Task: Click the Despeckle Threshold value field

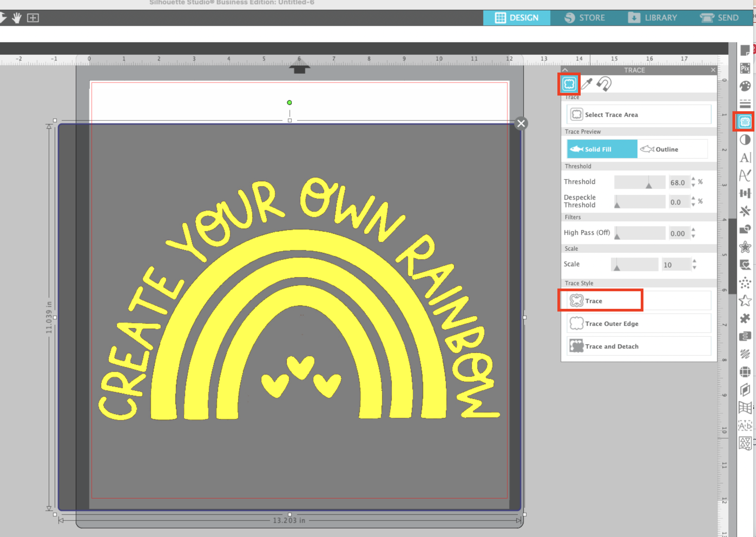Action: point(678,202)
